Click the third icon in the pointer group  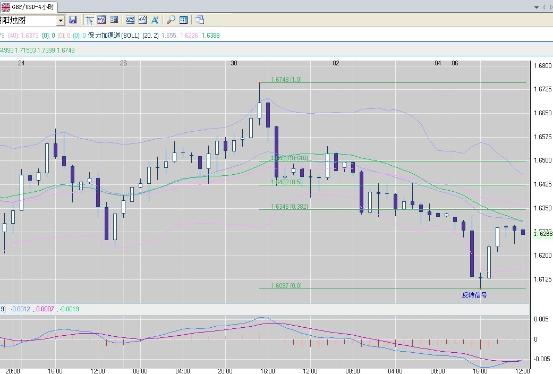[114, 20]
